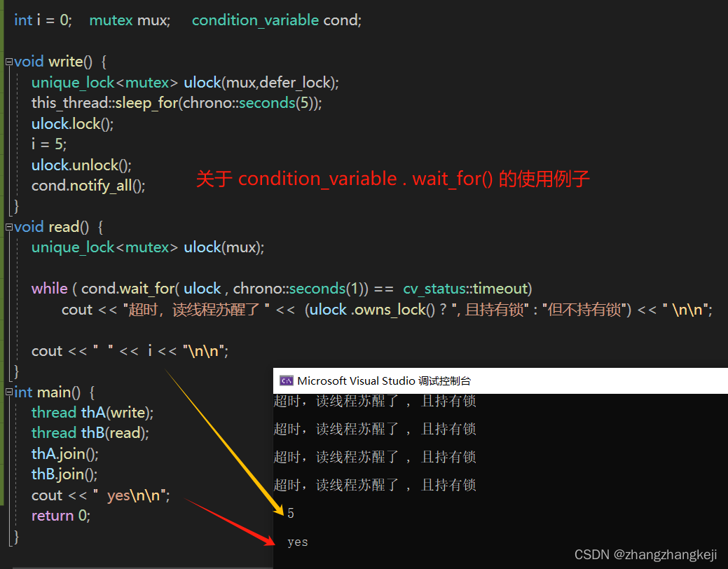Click the console icon in debug window title
The image size is (728, 569).
click(286, 381)
